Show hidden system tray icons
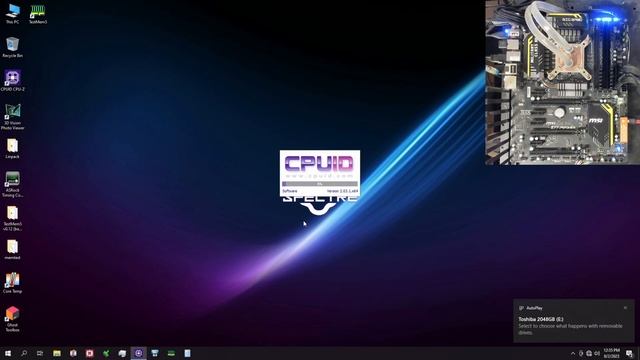 point(573,353)
